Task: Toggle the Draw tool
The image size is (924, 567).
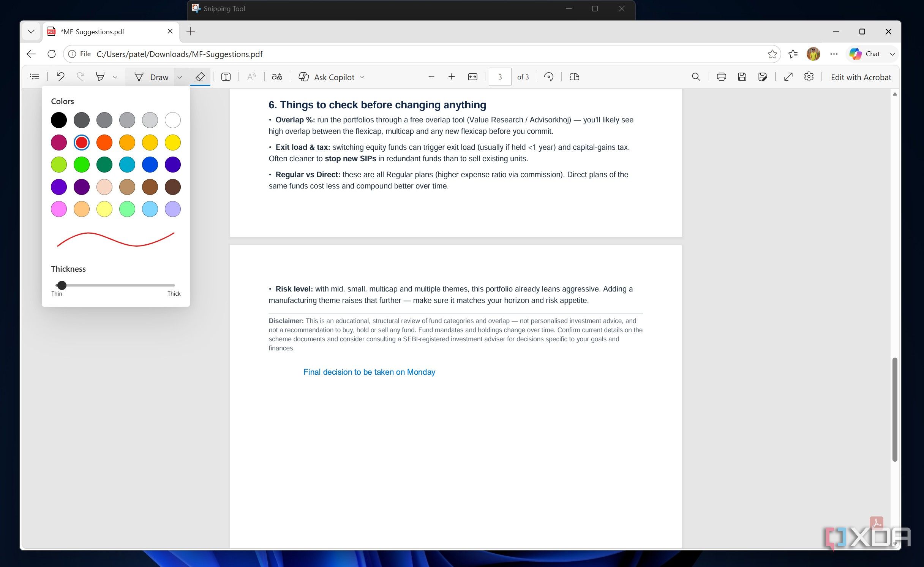Action: pos(152,77)
